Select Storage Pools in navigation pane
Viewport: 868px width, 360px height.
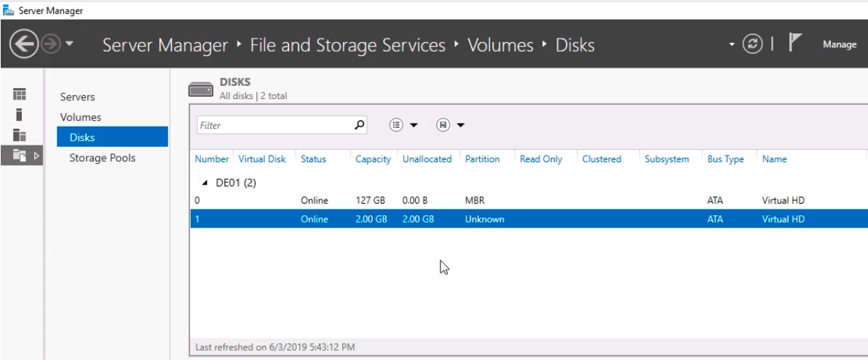point(102,158)
